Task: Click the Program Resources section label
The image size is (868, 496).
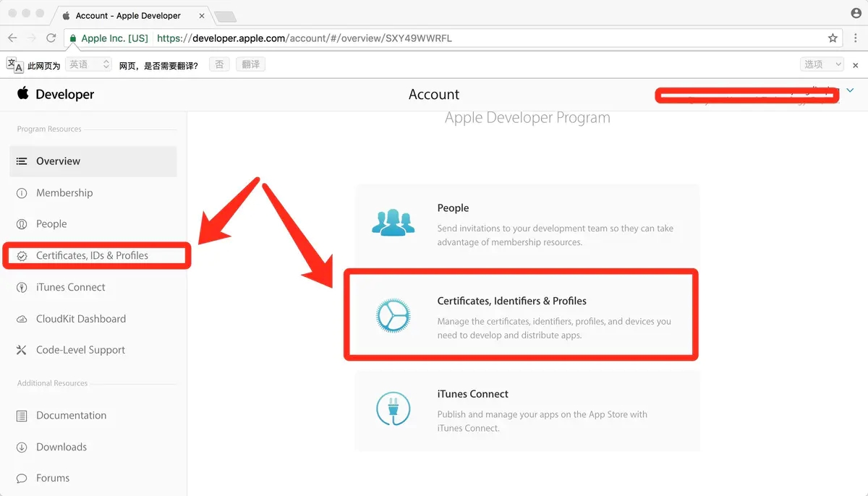Action: coord(49,129)
